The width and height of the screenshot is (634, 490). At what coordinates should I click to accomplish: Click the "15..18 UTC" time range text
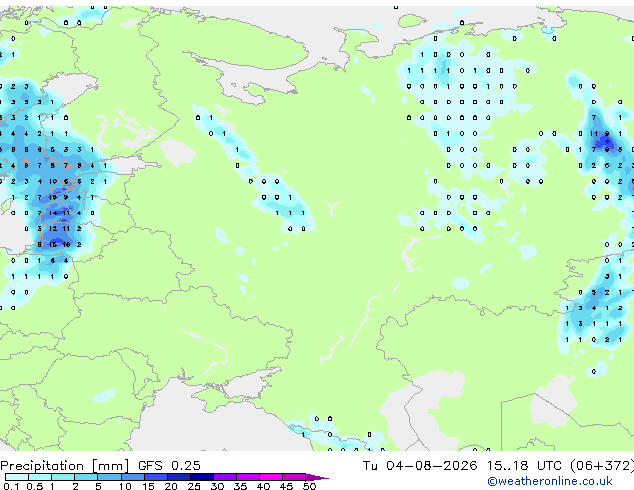524,466
